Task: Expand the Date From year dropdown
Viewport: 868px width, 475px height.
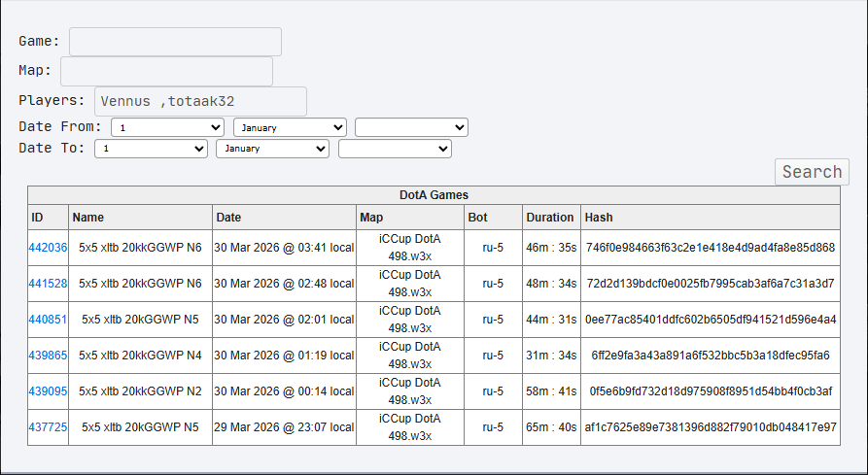Action: 411,127
